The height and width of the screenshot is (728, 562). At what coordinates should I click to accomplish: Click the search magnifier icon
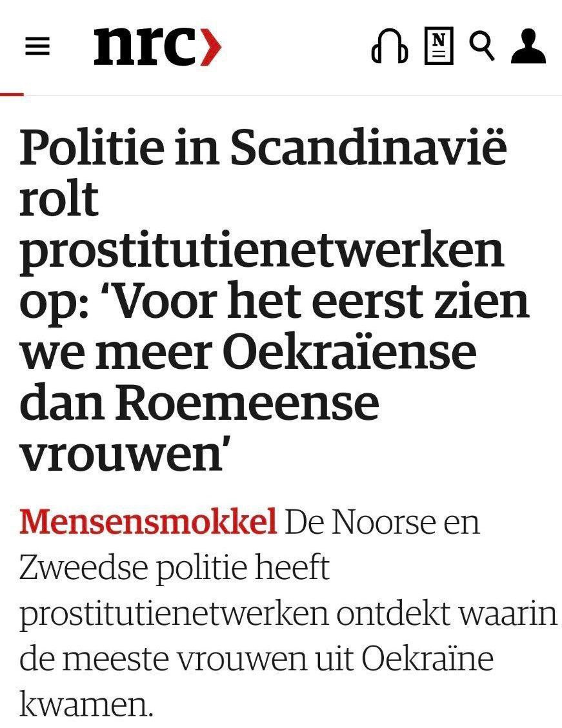pyautogui.click(x=481, y=46)
